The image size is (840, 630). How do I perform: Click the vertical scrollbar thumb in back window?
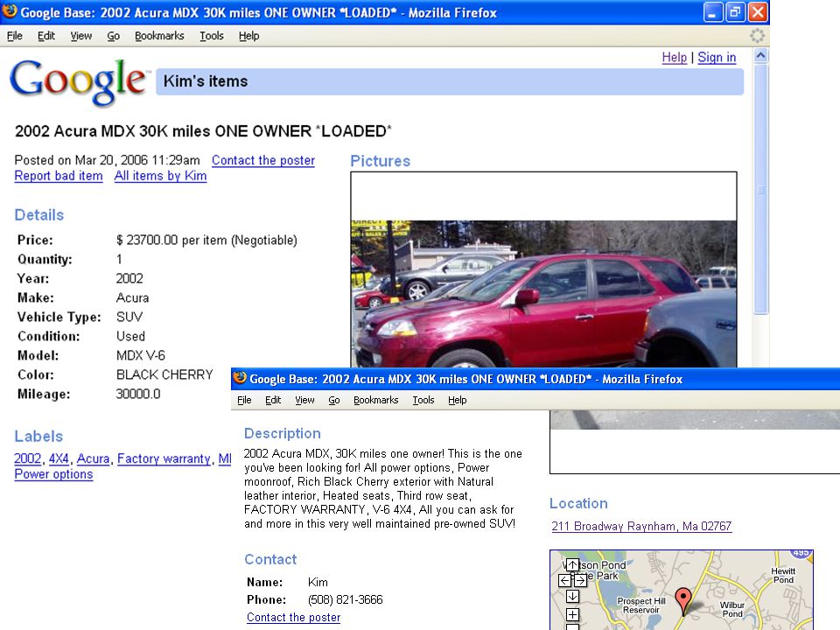point(760,189)
